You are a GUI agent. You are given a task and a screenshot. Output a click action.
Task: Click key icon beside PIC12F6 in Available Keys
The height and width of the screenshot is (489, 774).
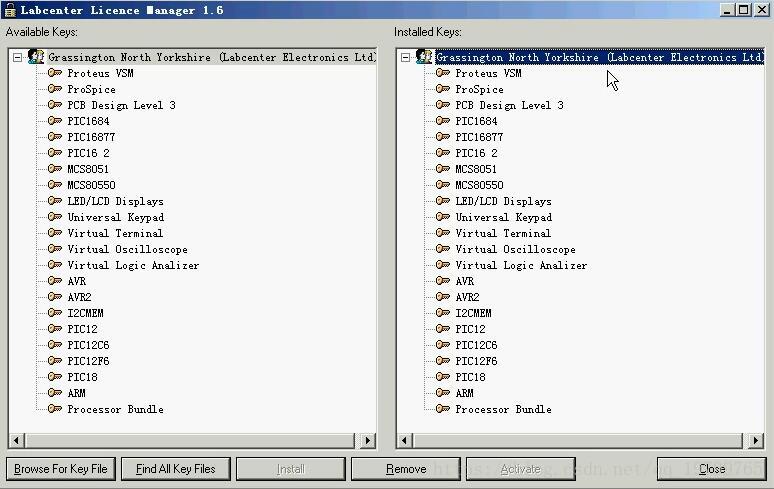[x=55, y=361]
